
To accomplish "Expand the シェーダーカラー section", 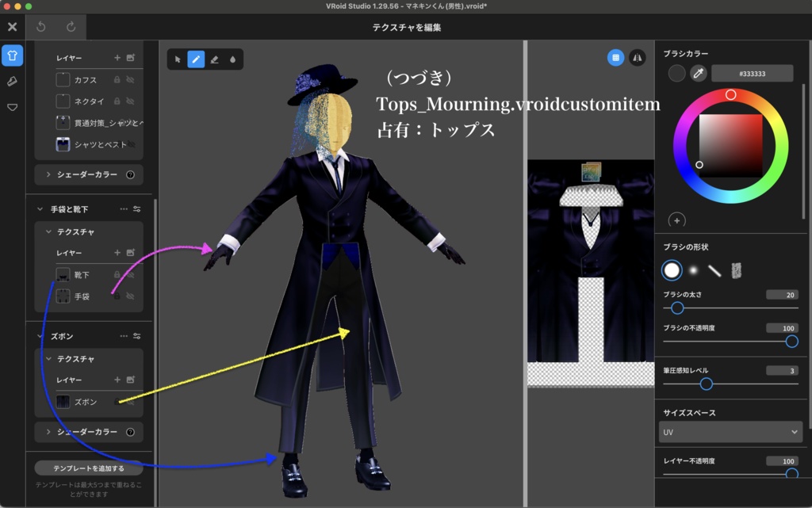I will (x=88, y=174).
